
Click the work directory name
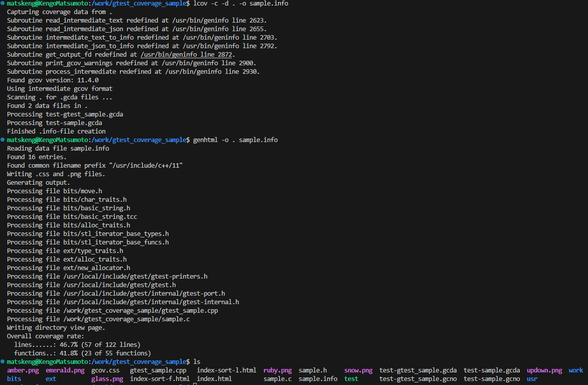pyautogui.click(x=576, y=370)
